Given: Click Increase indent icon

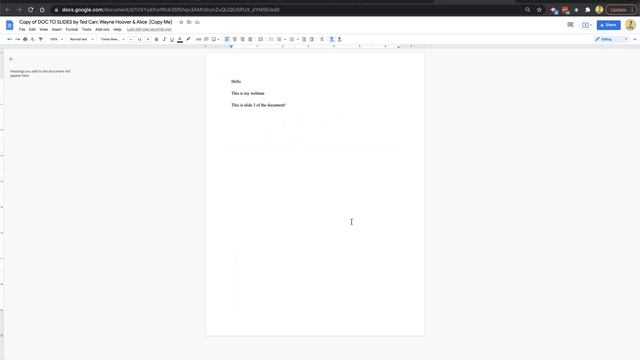Looking at the screenshot, I should pyautogui.click(x=312, y=39).
